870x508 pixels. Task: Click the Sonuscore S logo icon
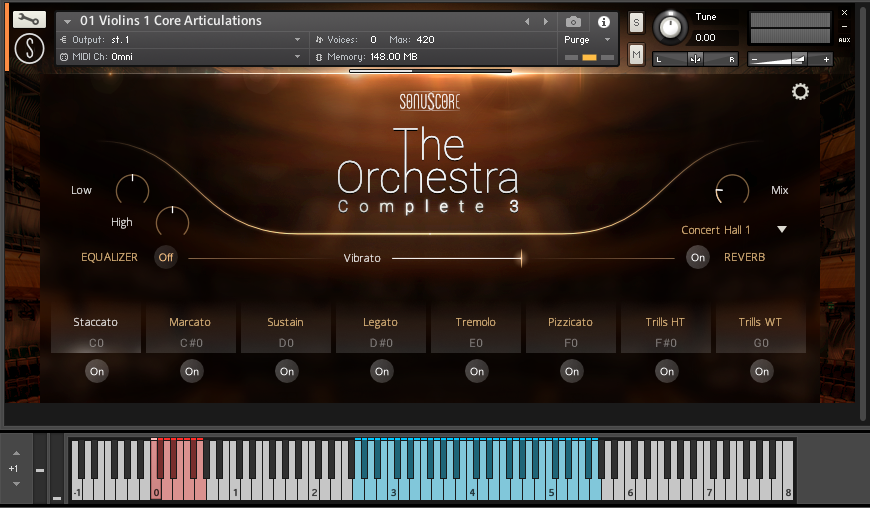tap(29, 48)
